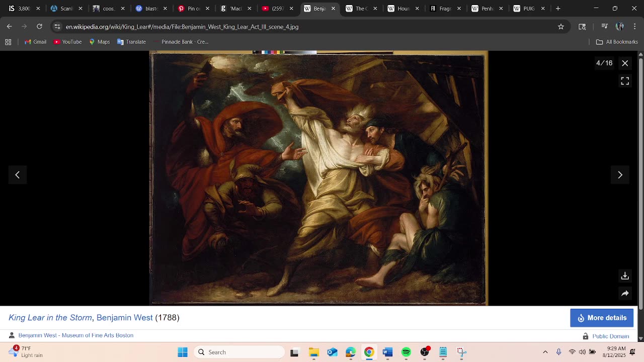Open Spotify from the taskbar

tap(406, 352)
